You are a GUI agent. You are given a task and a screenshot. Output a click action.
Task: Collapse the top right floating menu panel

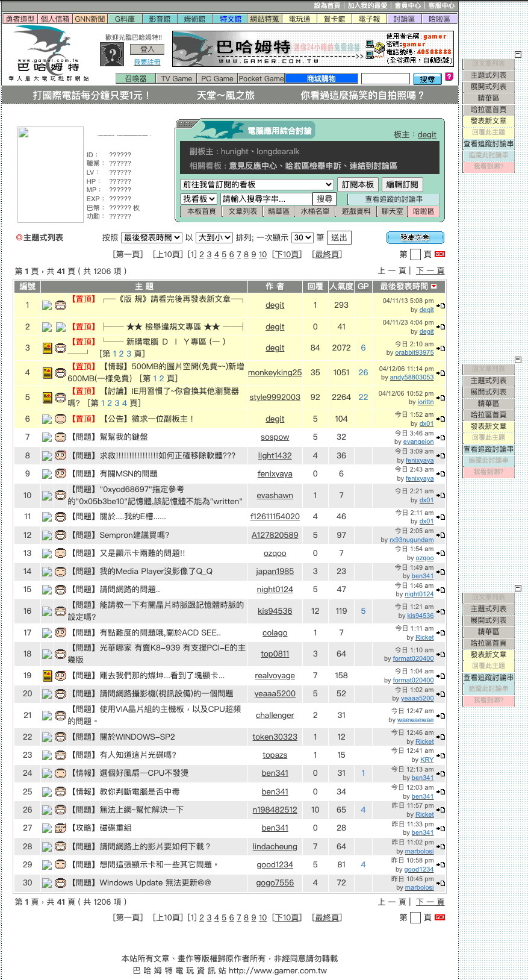(x=518, y=54)
